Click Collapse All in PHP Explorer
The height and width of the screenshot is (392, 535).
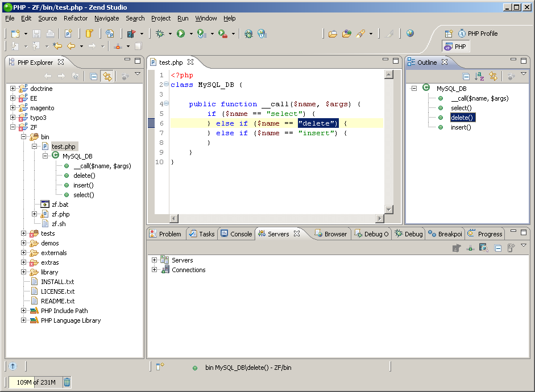point(93,76)
